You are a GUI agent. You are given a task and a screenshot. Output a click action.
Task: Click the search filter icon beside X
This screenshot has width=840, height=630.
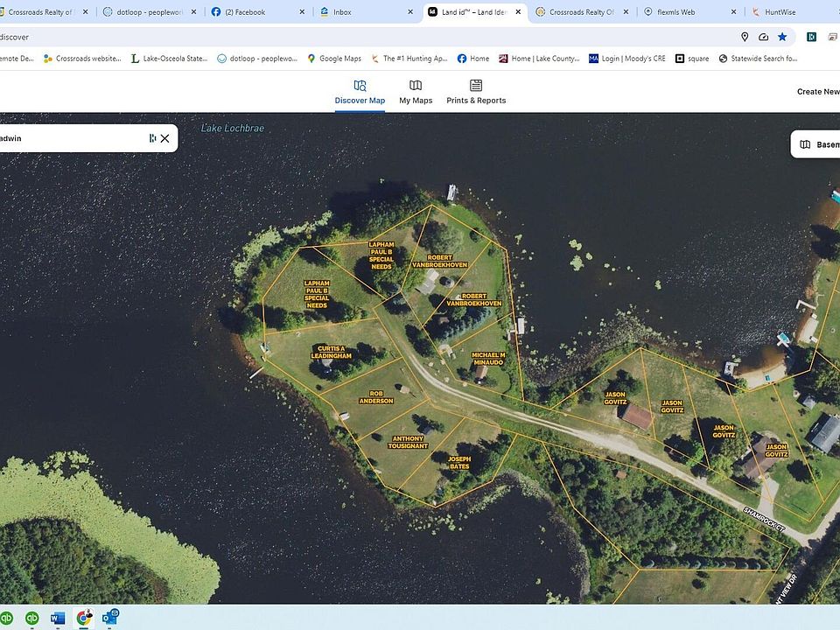(152, 138)
